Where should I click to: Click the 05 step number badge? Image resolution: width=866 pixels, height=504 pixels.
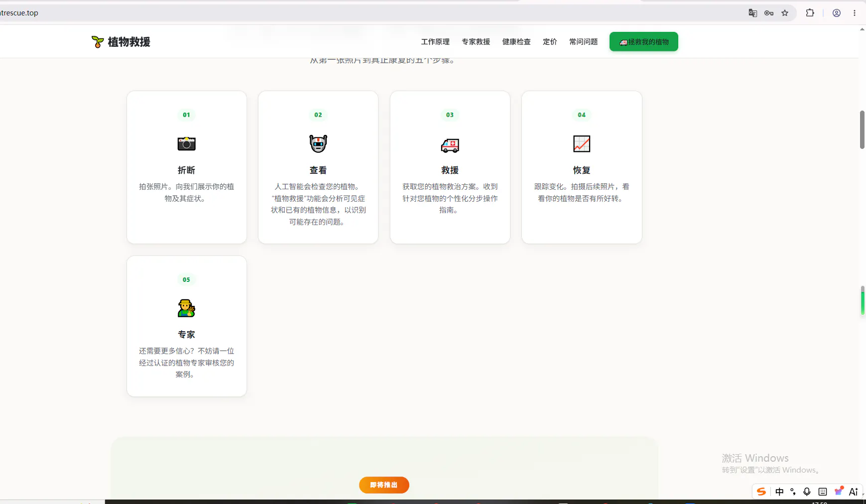click(x=187, y=280)
